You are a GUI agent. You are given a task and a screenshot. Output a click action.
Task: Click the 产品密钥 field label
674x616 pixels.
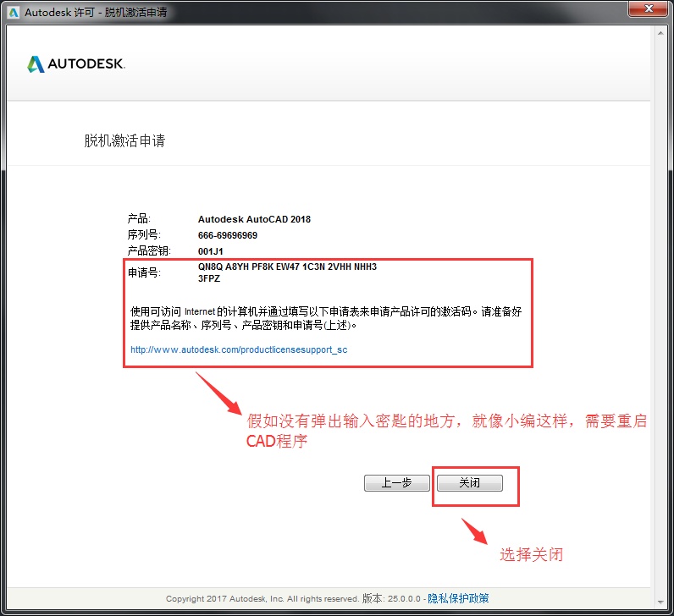[148, 251]
